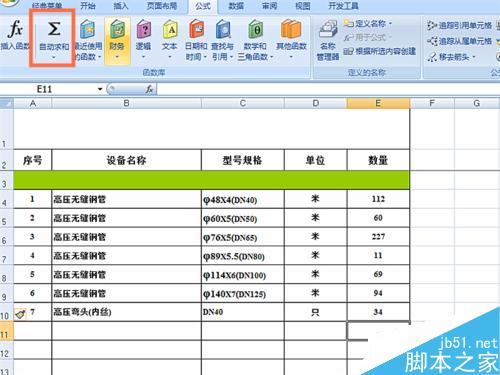
Task: Expand the Logical functions dropdown arrow
Action: (143, 57)
